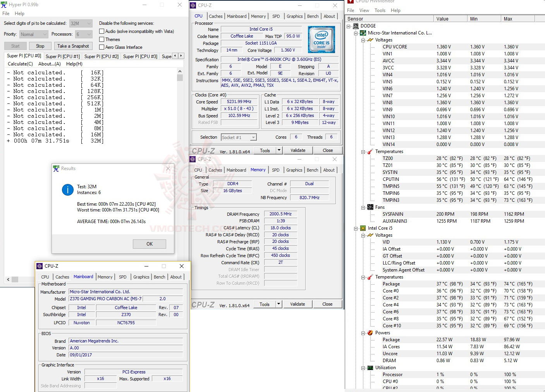Click the Hyper PI icon in its title bar
This screenshot has width=545, height=392.
(x=4, y=5)
